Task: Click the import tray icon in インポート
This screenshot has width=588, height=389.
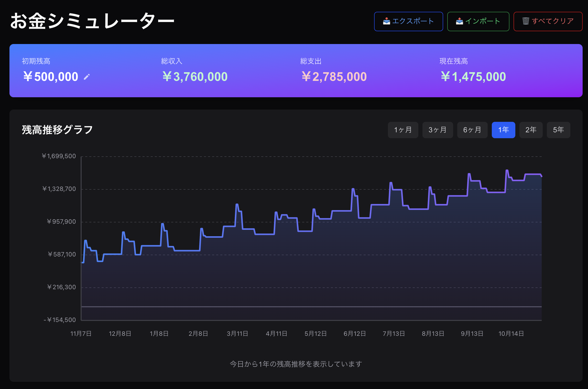Action: coord(459,21)
